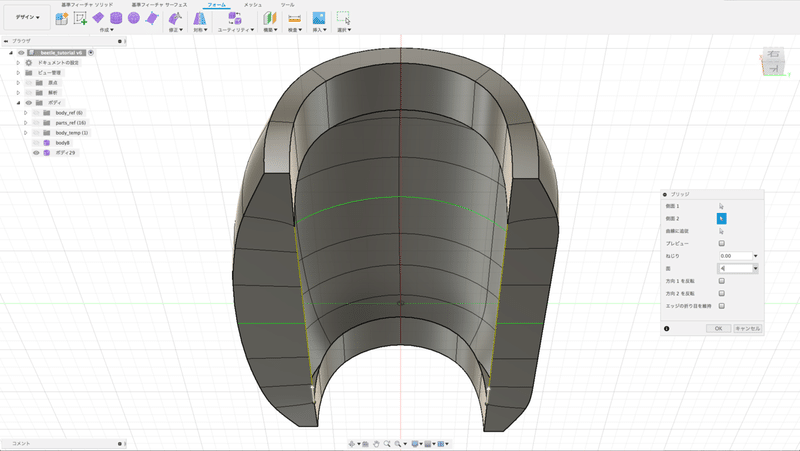Enable the プレビュー checkbox
This screenshot has width=800, height=451.
(721, 243)
